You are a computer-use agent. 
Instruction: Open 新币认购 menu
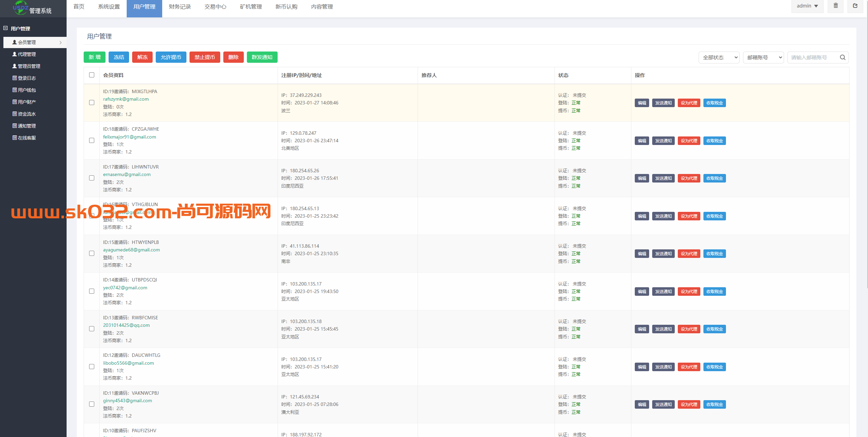286,7
